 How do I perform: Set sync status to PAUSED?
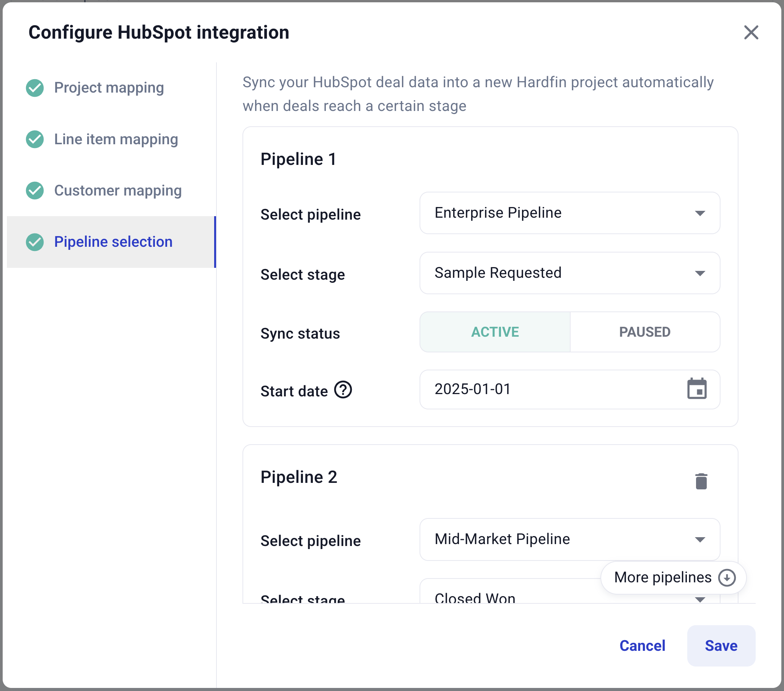[645, 332]
